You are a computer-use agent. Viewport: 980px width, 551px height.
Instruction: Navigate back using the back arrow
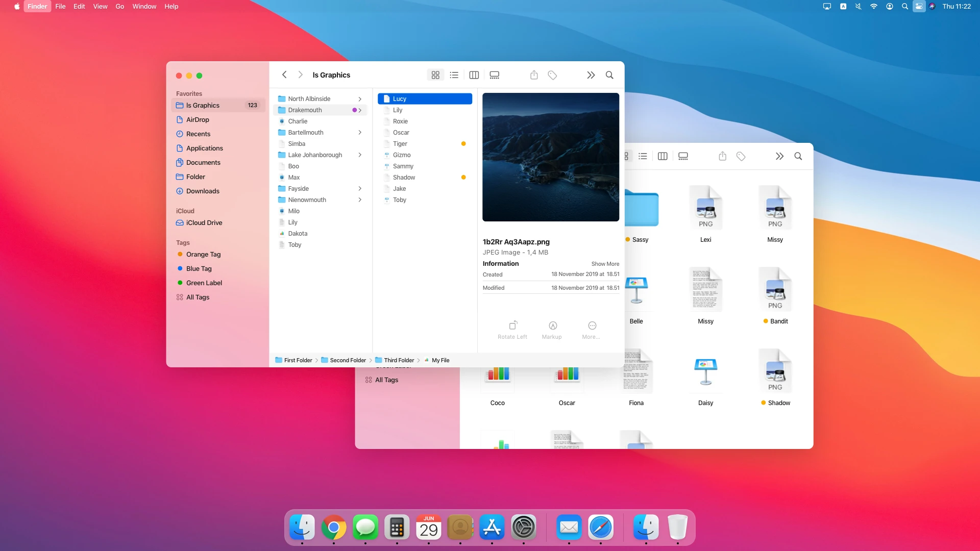coord(284,74)
